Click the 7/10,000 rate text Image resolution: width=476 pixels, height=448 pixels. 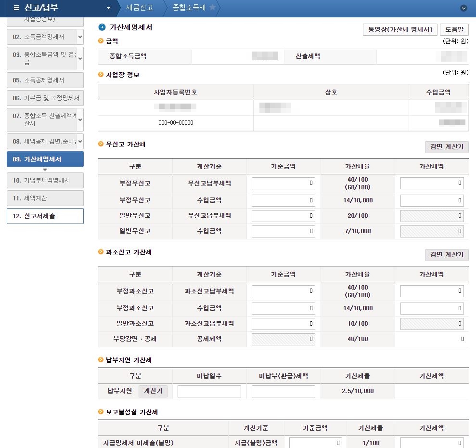[358, 231]
